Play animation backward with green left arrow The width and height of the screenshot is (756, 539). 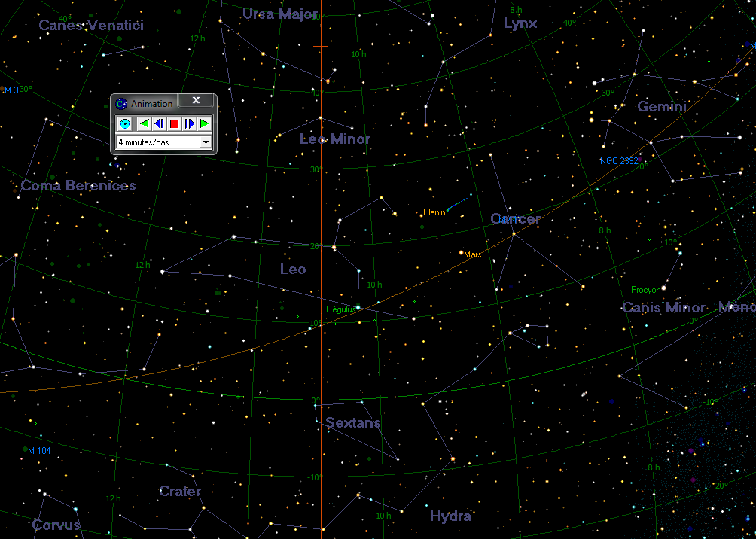coord(144,123)
